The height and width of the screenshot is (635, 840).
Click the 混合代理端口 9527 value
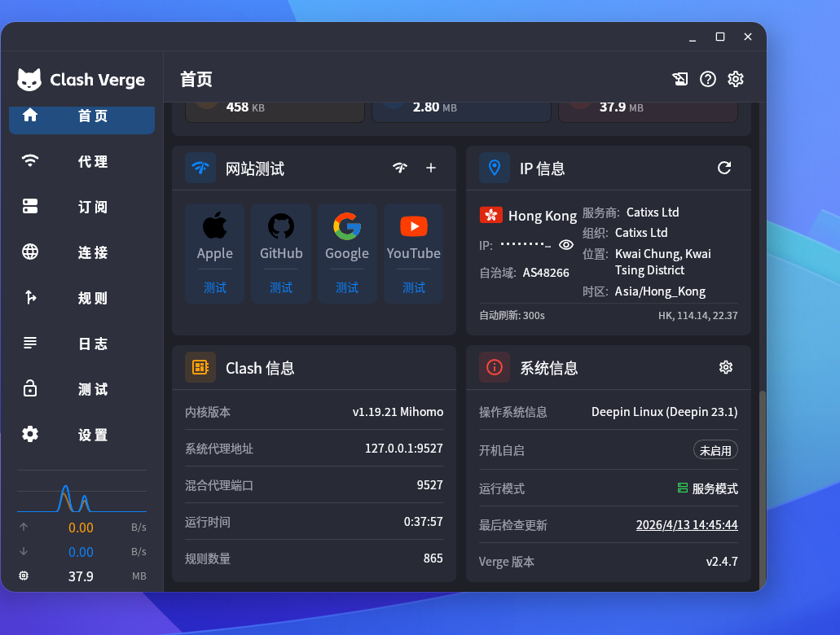(429, 485)
